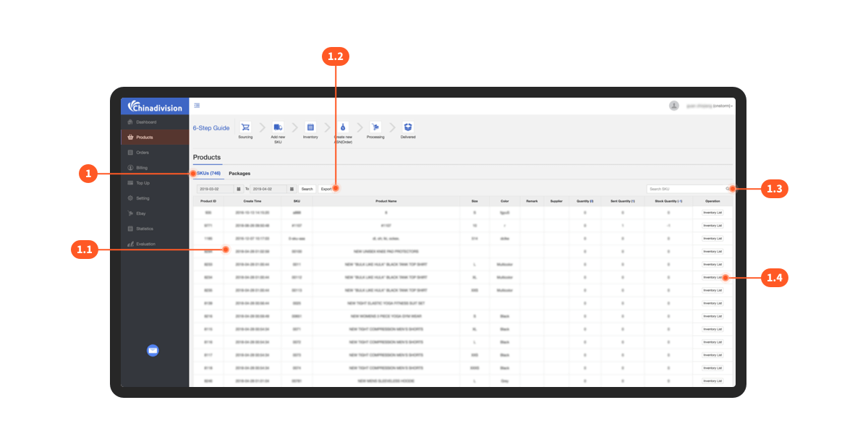This screenshot has width=868, height=434.
Task: Click the Sent Quantity column header
Action: coord(623,200)
